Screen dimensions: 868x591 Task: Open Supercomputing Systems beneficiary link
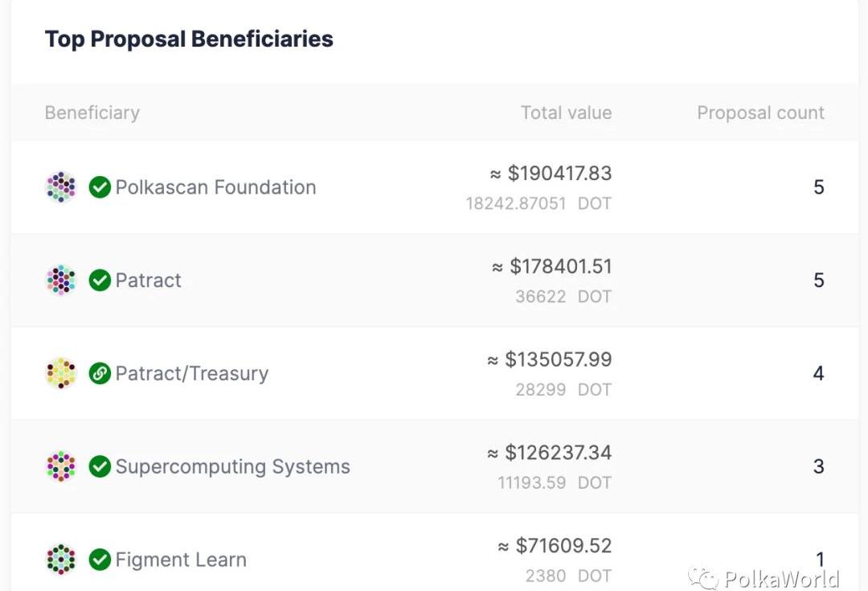coord(232,466)
